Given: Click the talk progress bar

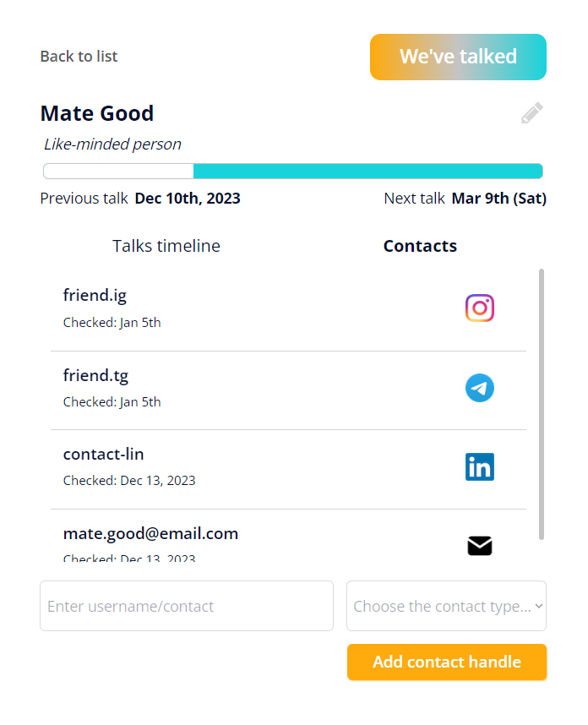Looking at the screenshot, I should 292,172.
